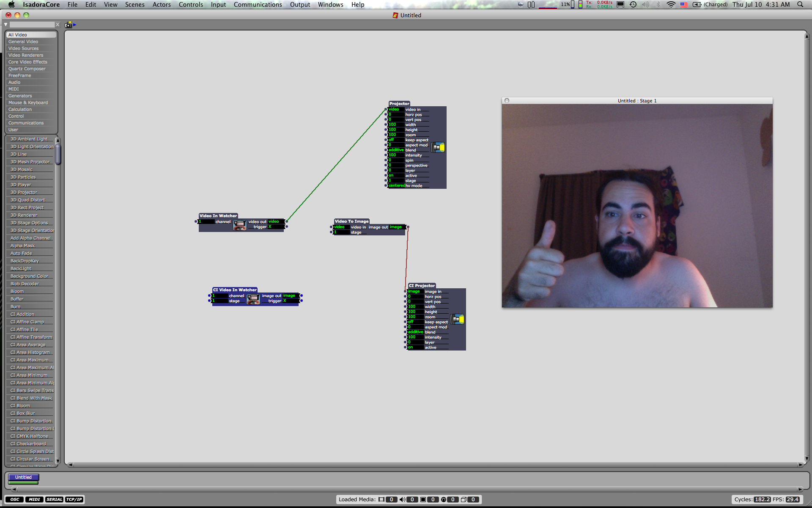Toggle CI Projector 'active' on value

[x=415, y=347]
